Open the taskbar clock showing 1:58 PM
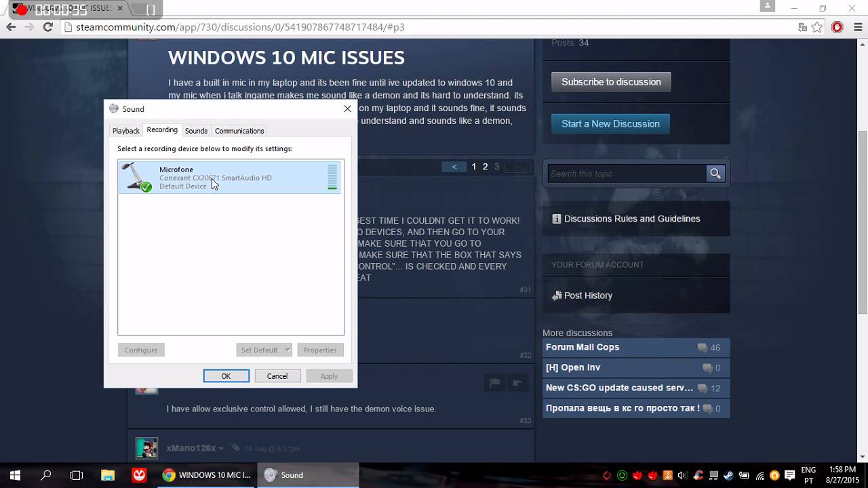 point(842,475)
